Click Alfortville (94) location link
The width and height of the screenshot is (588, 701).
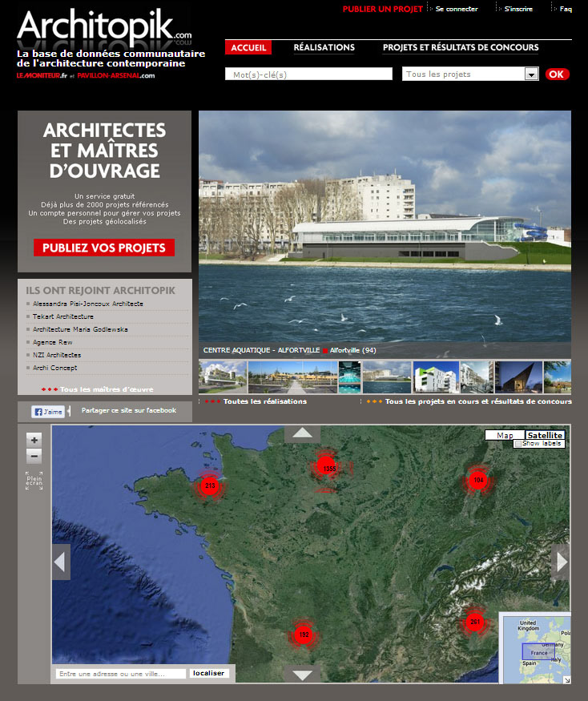tap(352, 350)
